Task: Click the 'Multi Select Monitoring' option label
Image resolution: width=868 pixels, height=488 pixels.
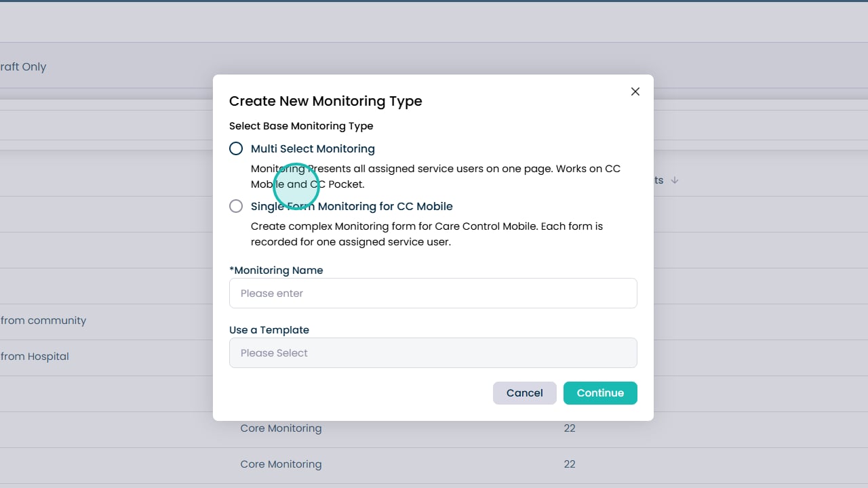Action: 313,148
